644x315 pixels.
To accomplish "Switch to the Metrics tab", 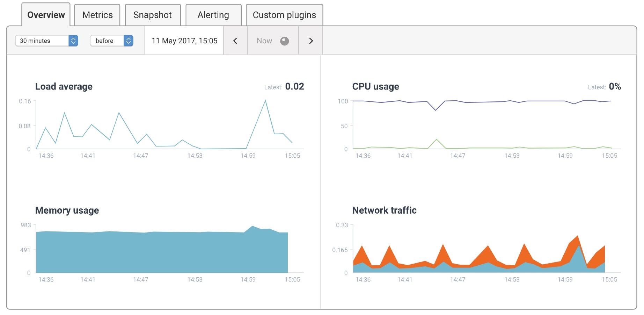I will point(97,15).
